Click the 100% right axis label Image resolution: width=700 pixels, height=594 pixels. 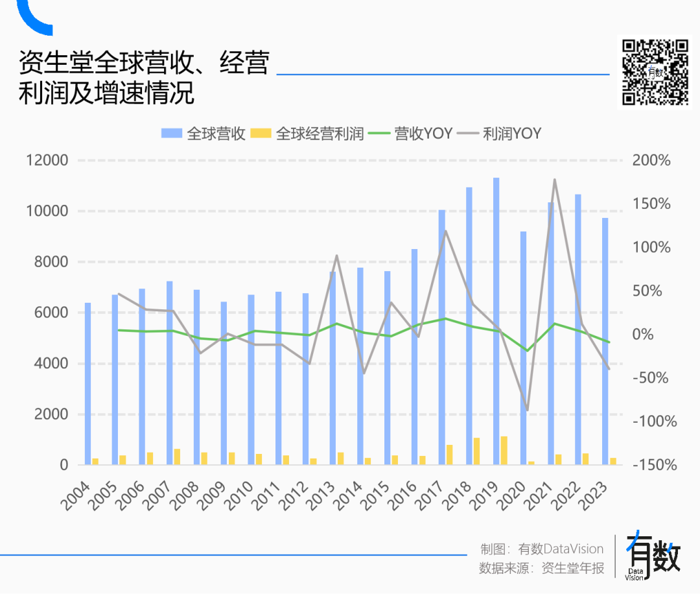tap(651, 247)
